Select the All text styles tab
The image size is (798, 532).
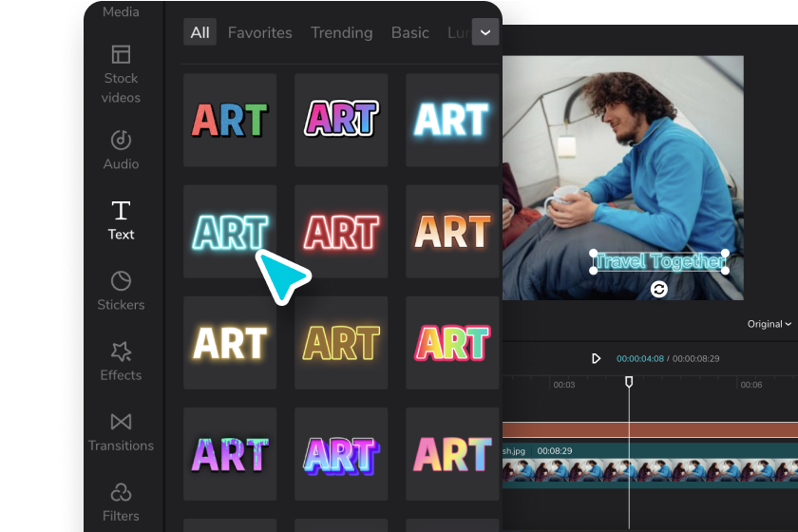coord(200,32)
